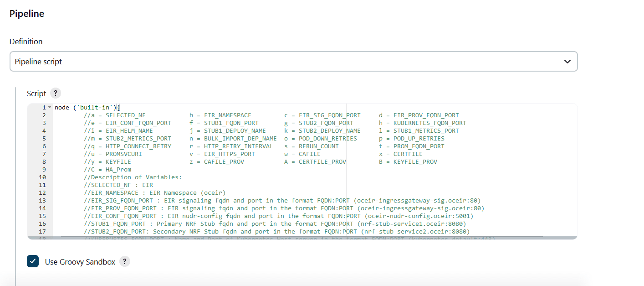Image resolution: width=644 pixels, height=286 pixels.
Task: Click the editor's horizontal scrollbar
Action: point(301,236)
